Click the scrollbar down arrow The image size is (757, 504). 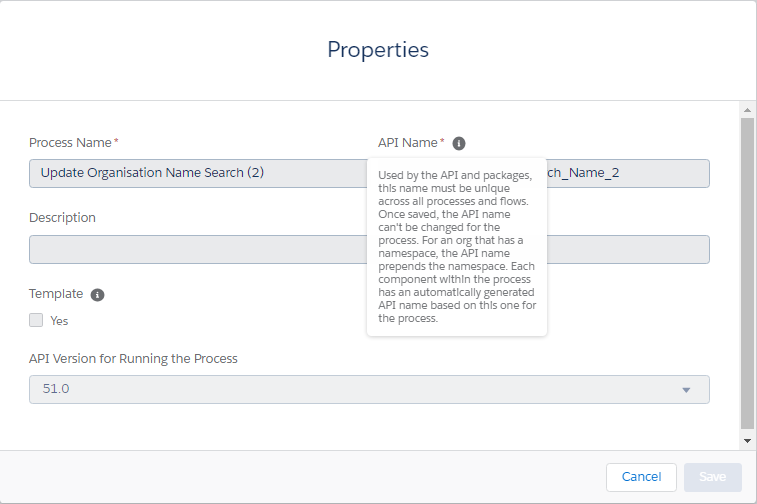tap(747, 441)
